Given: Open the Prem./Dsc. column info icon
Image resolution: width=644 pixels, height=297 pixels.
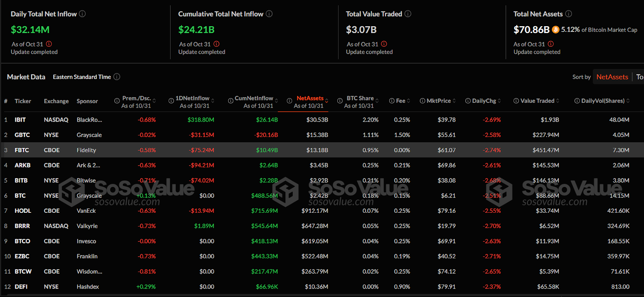Looking at the screenshot, I should point(117,101).
